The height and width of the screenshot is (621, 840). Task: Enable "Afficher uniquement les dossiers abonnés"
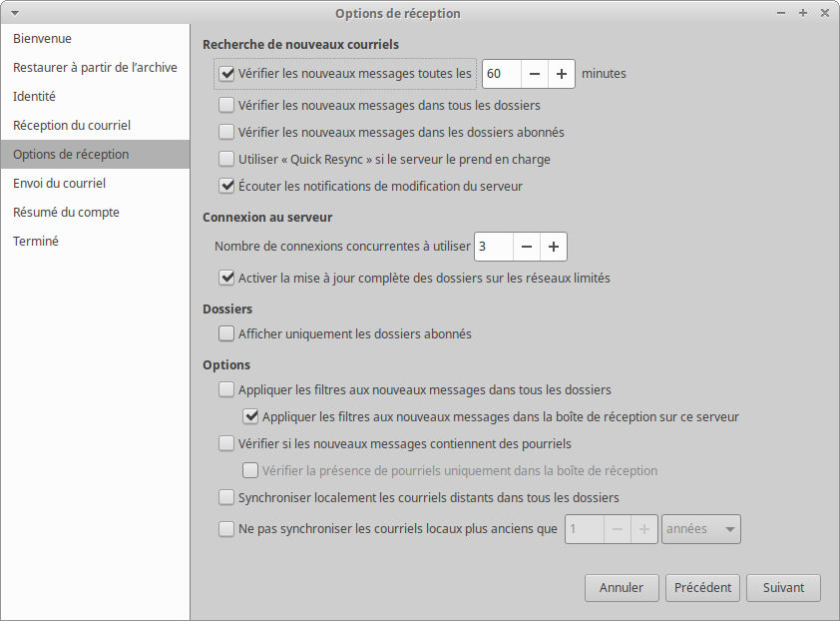pyautogui.click(x=226, y=334)
